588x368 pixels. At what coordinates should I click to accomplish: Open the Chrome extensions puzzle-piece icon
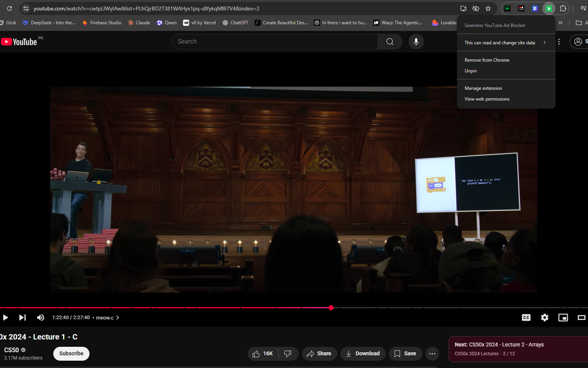563,8
